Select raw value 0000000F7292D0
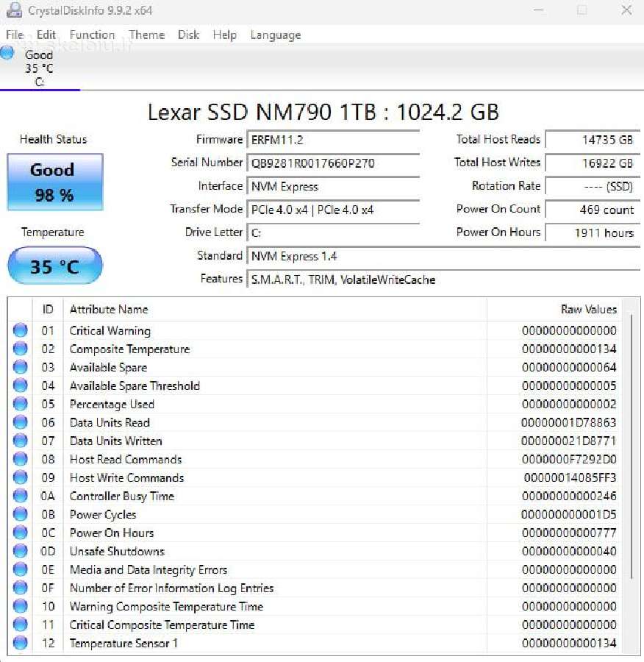 569,459
